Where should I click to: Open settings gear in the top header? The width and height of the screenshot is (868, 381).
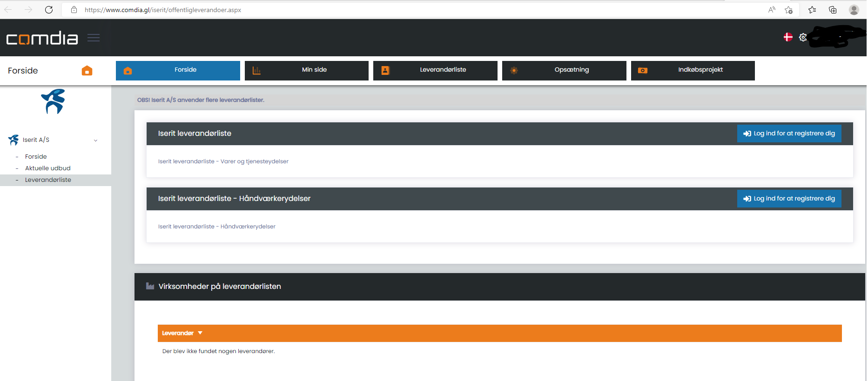click(x=803, y=37)
